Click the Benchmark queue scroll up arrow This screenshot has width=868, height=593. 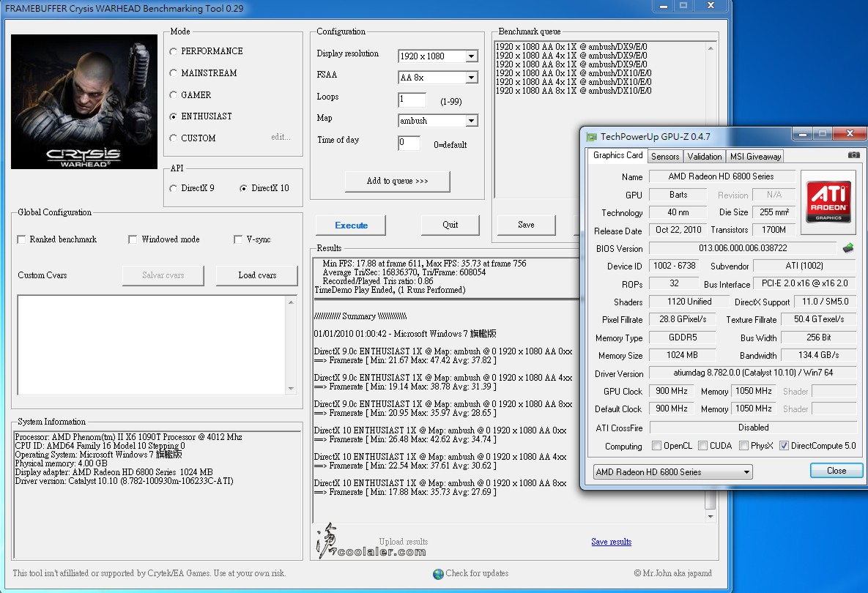(x=711, y=48)
